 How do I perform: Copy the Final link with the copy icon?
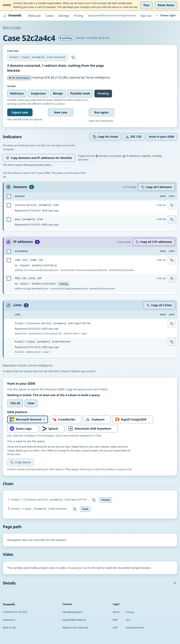[x=73, y=57]
